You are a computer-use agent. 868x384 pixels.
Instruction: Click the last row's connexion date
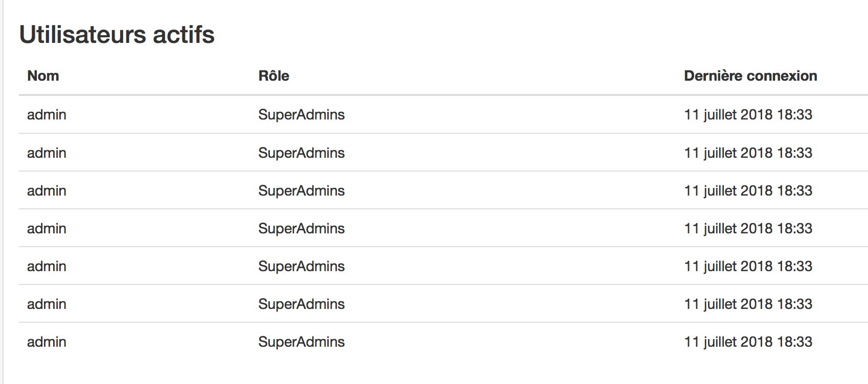click(x=748, y=342)
